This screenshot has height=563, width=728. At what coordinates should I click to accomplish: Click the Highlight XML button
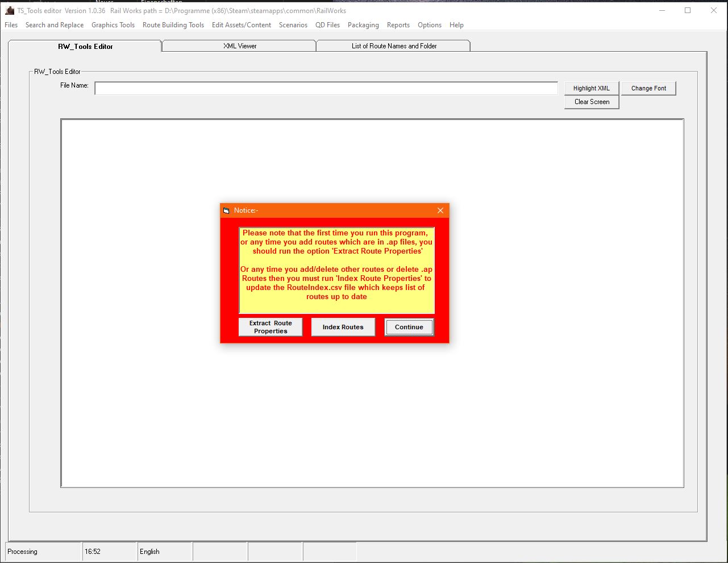(x=592, y=88)
